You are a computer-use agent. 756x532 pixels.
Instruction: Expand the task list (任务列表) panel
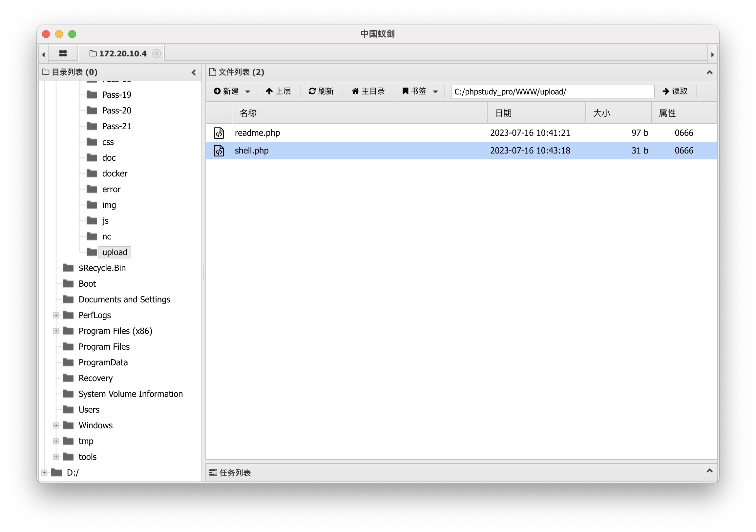click(x=710, y=471)
